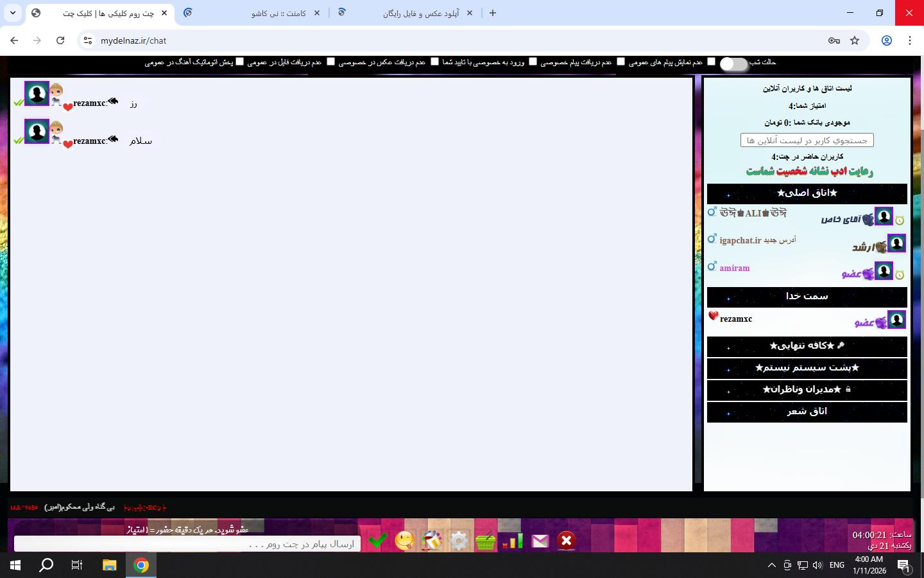This screenshot has height=578, width=924.
Task: Click the online users search field
Action: (807, 140)
